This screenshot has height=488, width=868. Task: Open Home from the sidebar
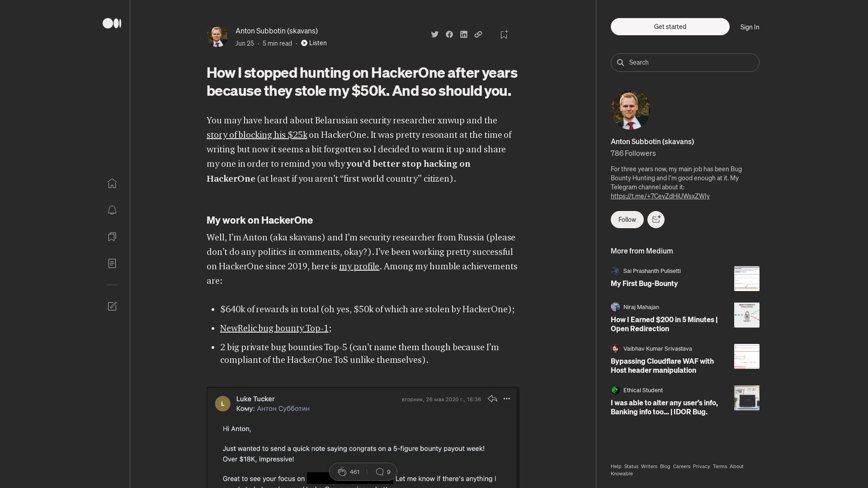point(112,184)
